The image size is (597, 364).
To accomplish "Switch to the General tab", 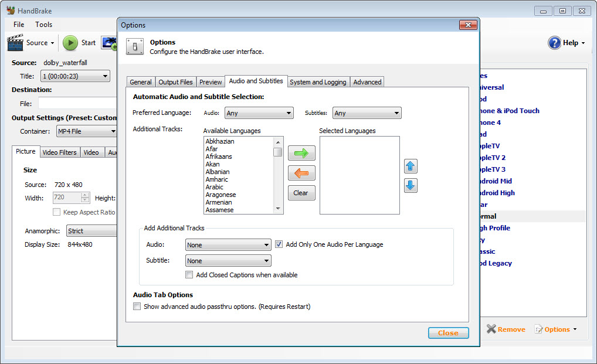I will (x=141, y=82).
